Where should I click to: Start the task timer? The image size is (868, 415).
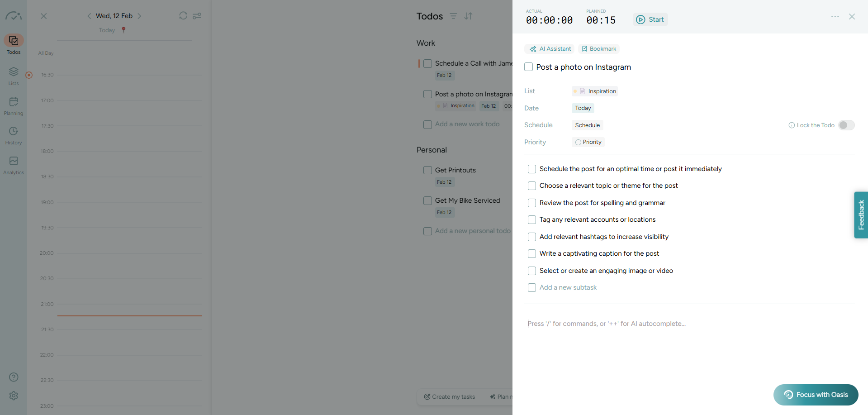click(x=650, y=19)
